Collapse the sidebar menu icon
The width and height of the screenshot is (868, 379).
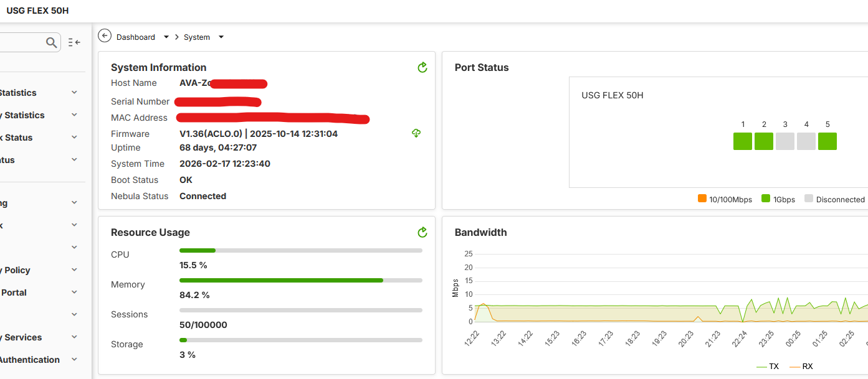(x=74, y=42)
